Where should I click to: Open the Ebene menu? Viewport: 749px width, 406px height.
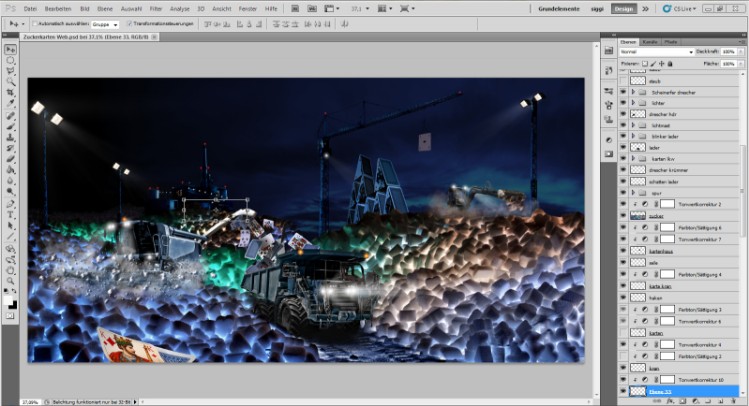pyautogui.click(x=104, y=7)
